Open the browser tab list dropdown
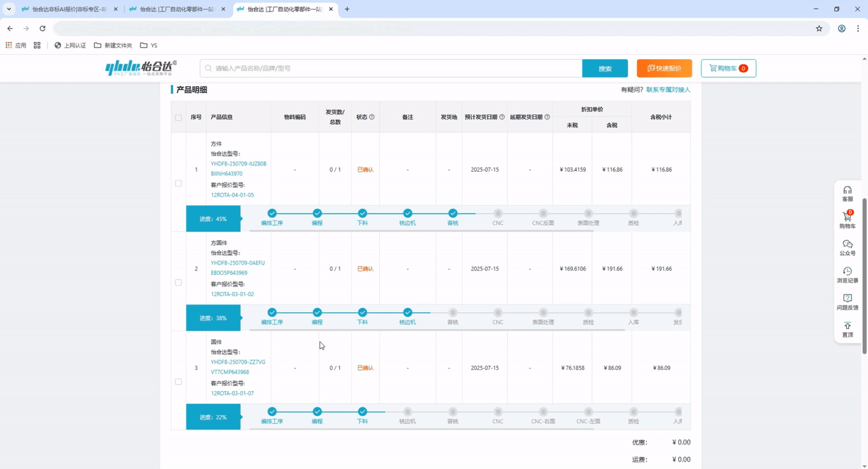 9,10
